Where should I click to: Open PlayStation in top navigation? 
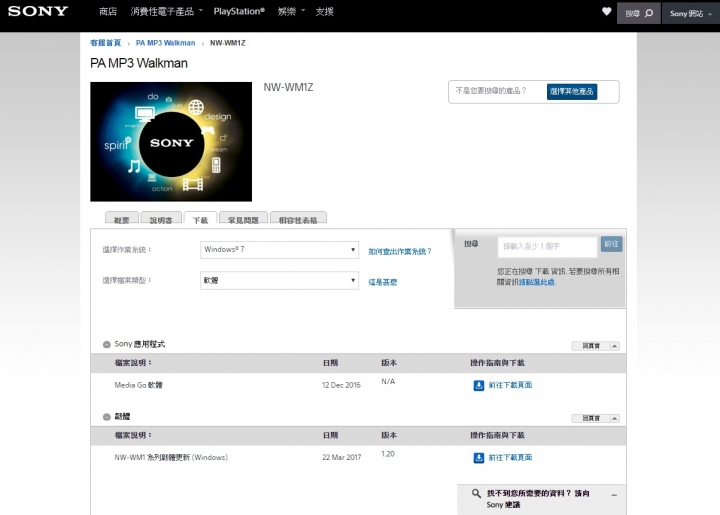(239, 11)
